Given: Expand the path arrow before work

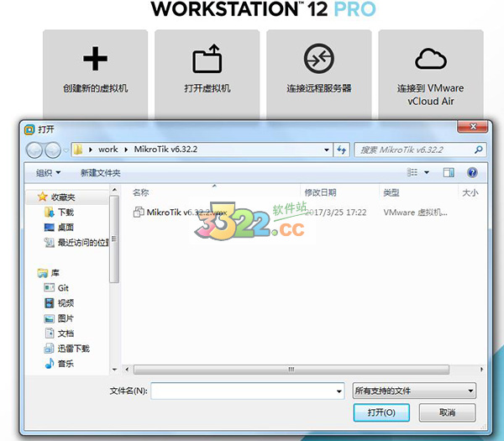Looking at the screenshot, I should (x=91, y=150).
